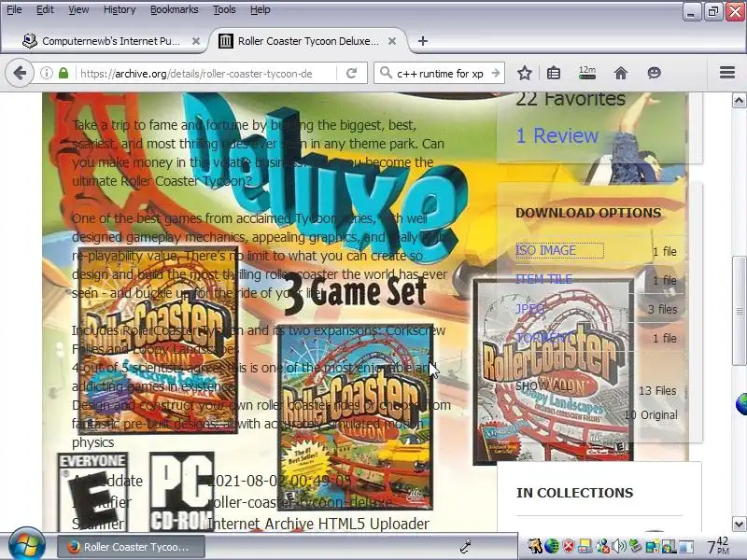Show bookmarks list icon

[x=553, y=74]
